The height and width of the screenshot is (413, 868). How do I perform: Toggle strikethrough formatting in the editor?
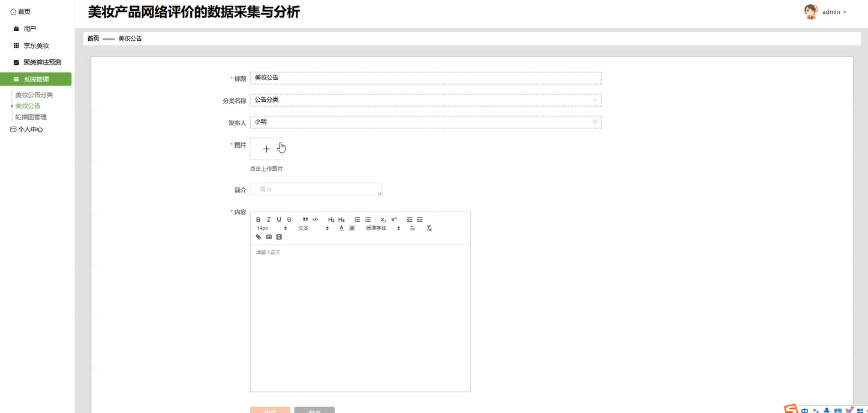[x=289, y=219]
